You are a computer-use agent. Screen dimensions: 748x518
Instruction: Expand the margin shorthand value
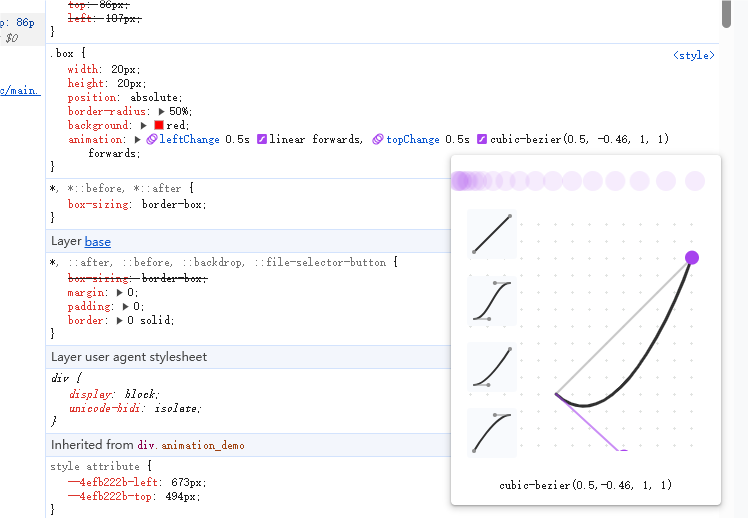point(120,292)
